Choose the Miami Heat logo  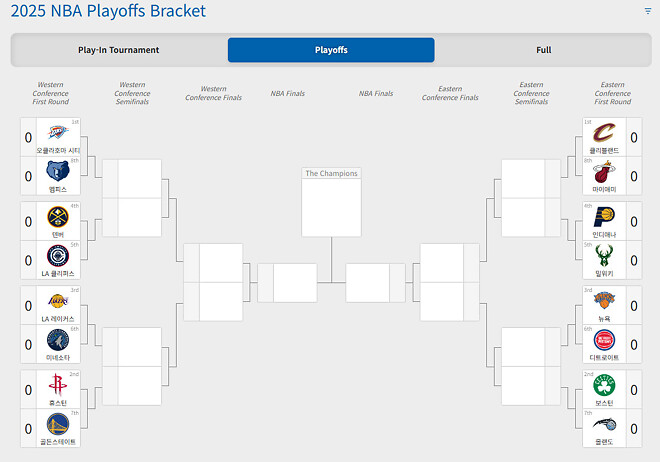[604, 172]
